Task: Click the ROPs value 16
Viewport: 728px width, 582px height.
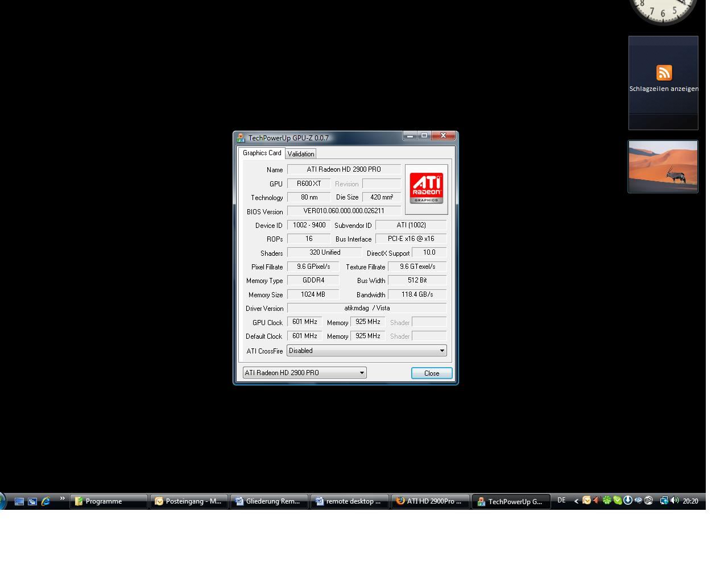Action: pos(309,239)
